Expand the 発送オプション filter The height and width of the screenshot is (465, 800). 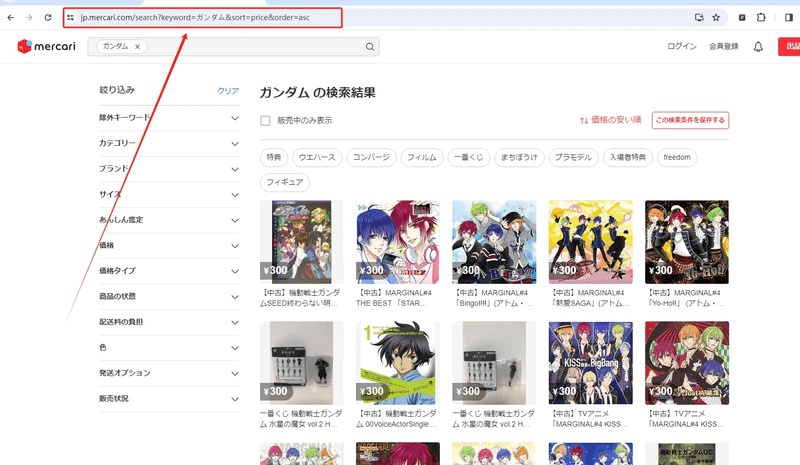[169, 373]
